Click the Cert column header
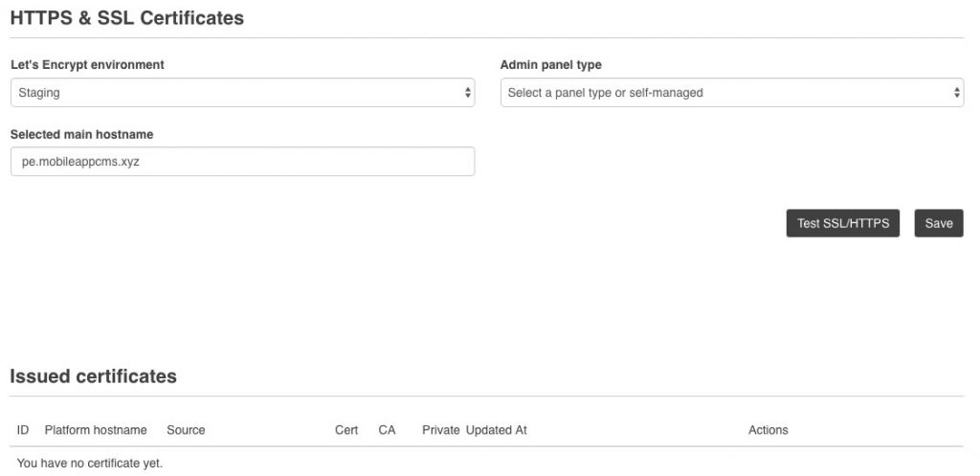Screen dimensions: 980x476 (x=346, y=430)
